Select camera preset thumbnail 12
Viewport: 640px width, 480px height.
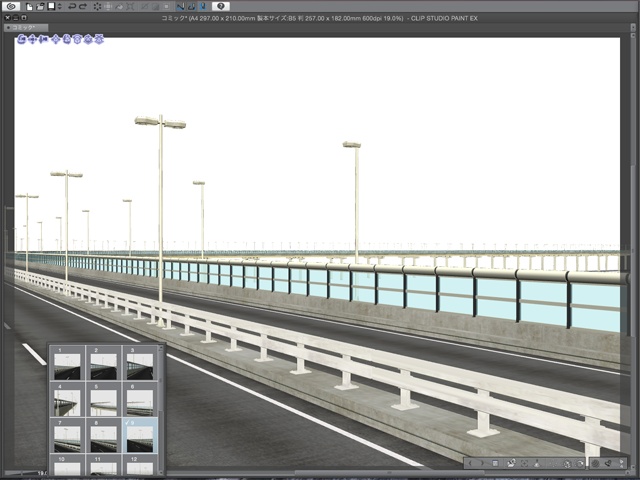(140, 465)
